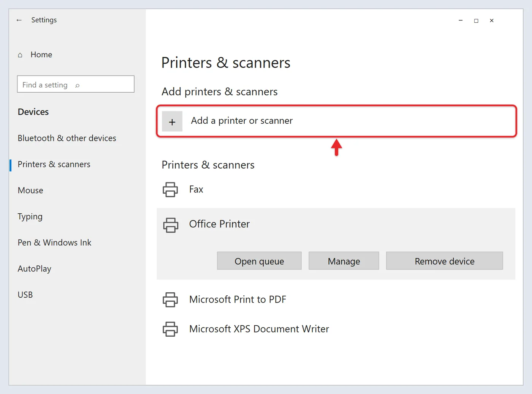Click the Microsoft Print to PDF icon
532x394 pixels.
170,299
